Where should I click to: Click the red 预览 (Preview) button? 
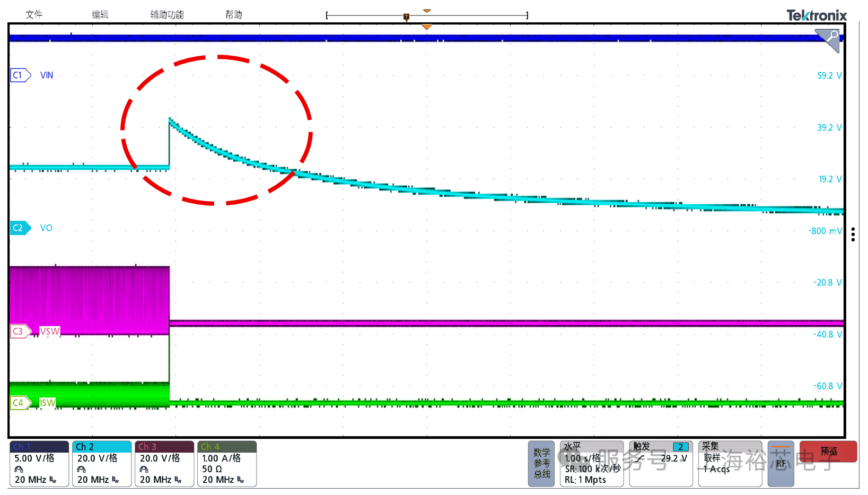[x=828, y=451]
